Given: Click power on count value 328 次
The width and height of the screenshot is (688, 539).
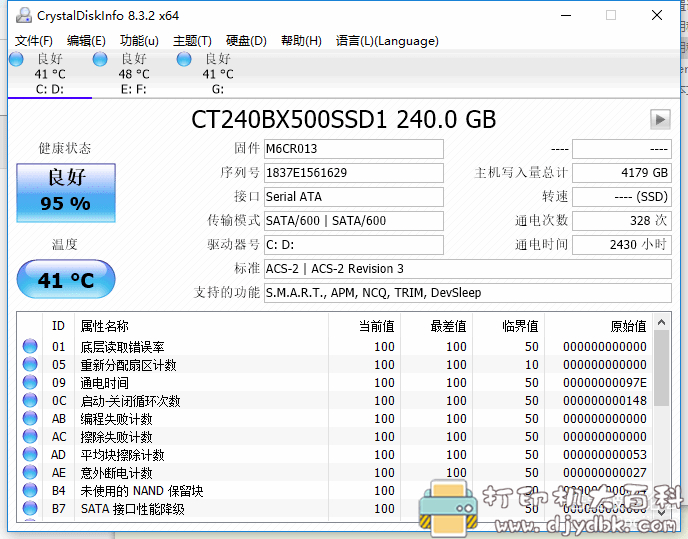Looking at the screenshot, I should click(x=622, y=221).
